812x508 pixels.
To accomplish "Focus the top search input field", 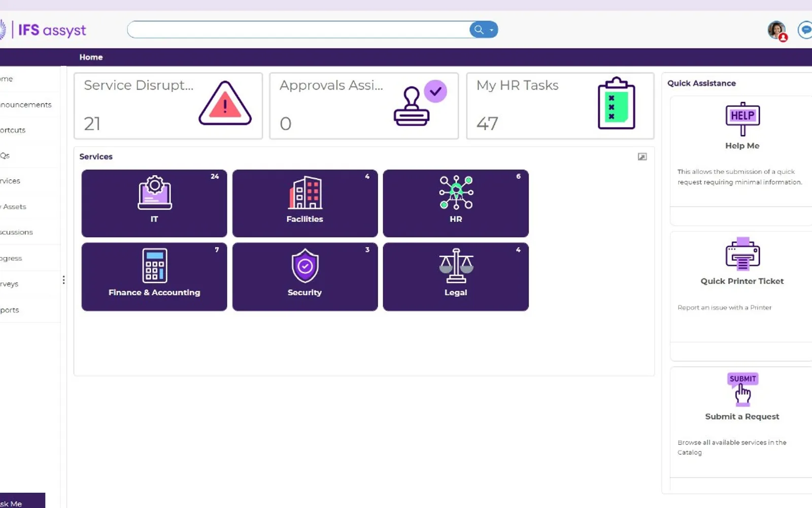I will coord(298,29).
